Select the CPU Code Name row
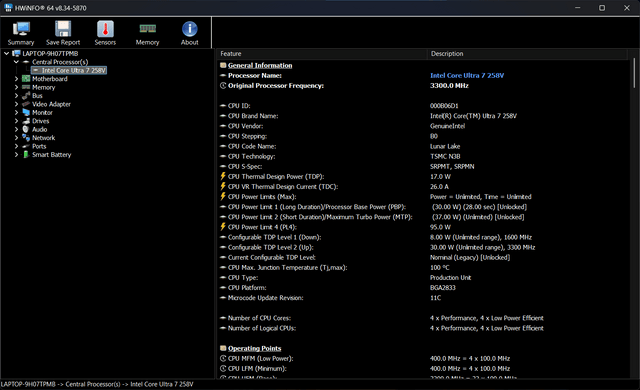Screen dimensions: 640x390 point(422,146)
